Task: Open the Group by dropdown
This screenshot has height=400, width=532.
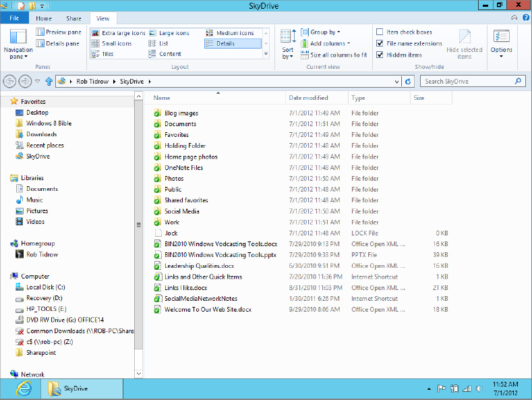Action: coord(320,32)
